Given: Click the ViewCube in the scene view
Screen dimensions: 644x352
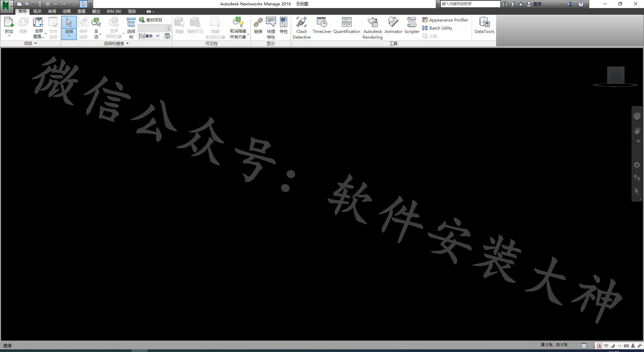Looking at the screenshot, I should point(615,76).
